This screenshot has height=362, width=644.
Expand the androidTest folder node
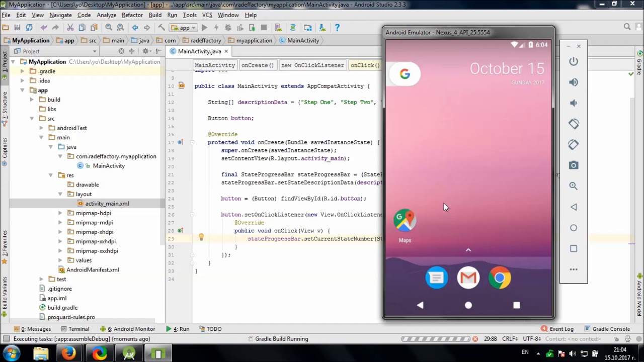coord(41,128)
